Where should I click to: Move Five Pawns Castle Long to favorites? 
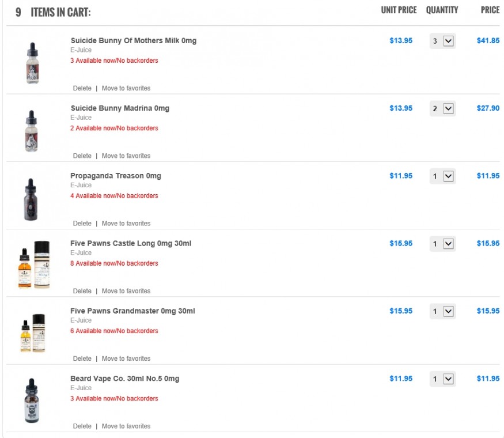pyautogui.click(x=126, y=290)
